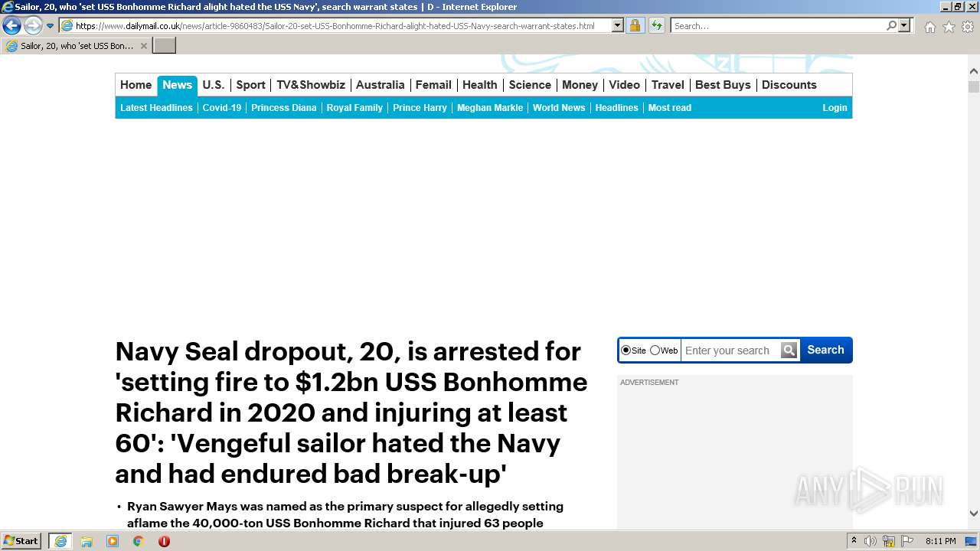This screenshot has width=980, height=551.
Task: Click the network tray icon
Action: 889,541
